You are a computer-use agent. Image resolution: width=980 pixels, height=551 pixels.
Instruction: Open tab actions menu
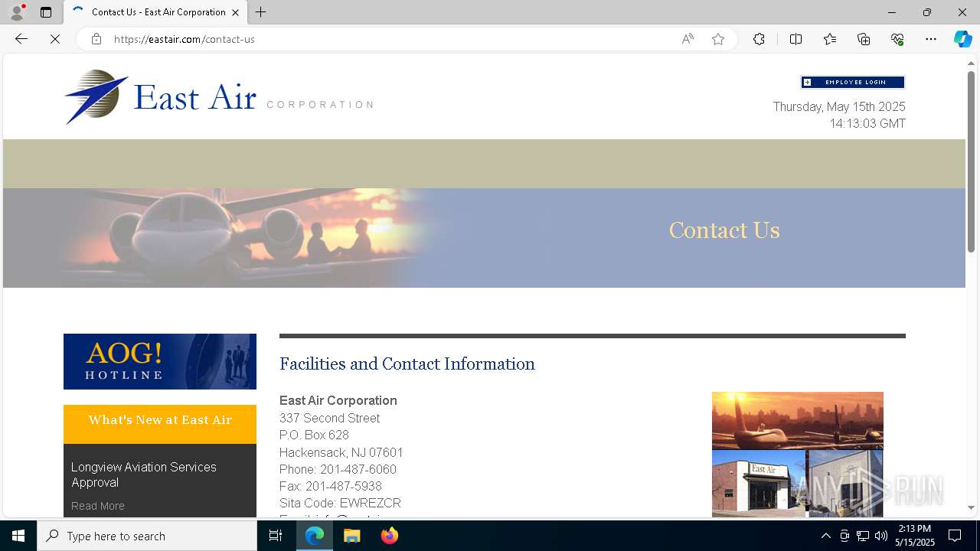pyautogui.click(x=46, y=12)
